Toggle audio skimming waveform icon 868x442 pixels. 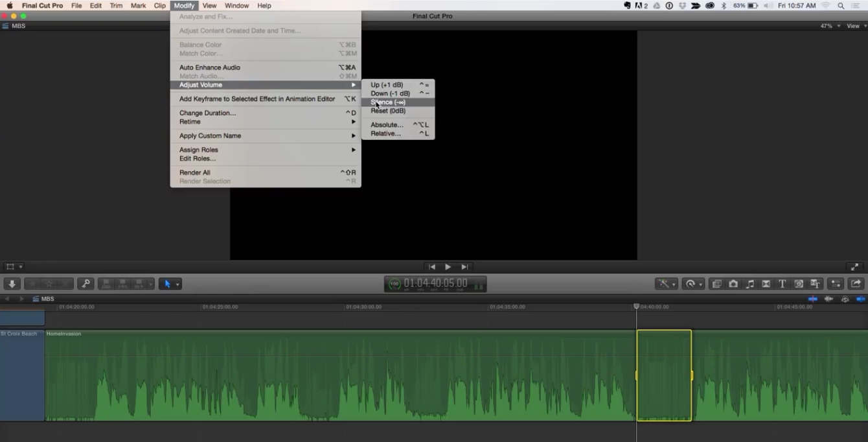tap(828, 299)
